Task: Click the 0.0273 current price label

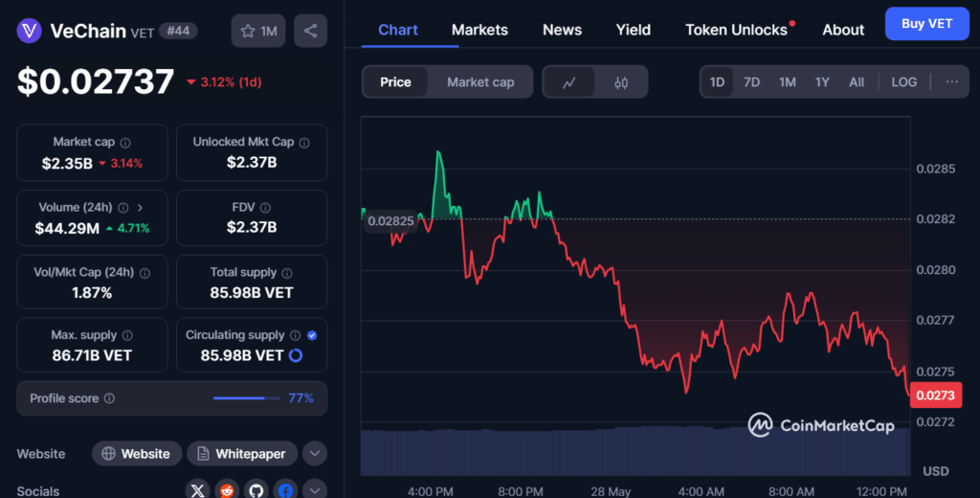Action: [936, 396]
